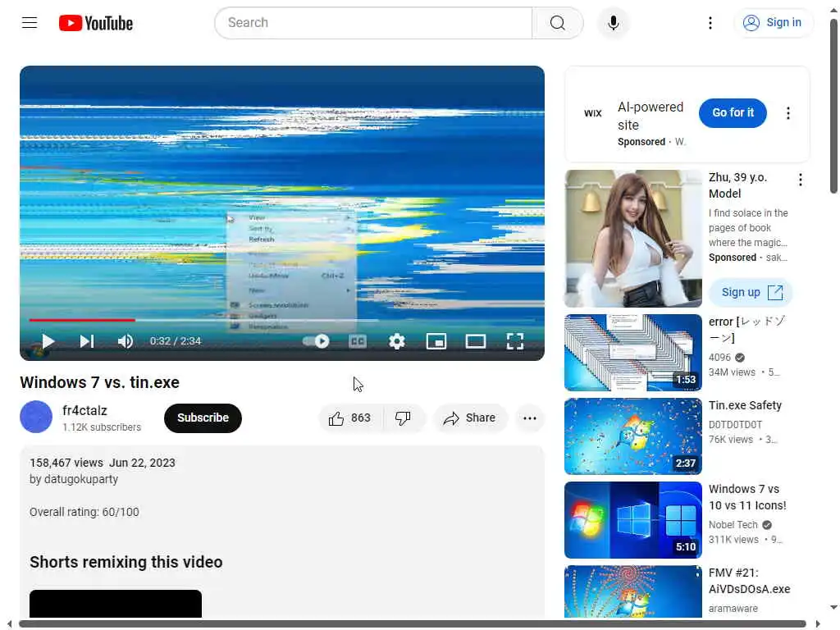Click the vertical scrollbar thumb
Viewport: 840px width, 630px height.
(833, 106)
